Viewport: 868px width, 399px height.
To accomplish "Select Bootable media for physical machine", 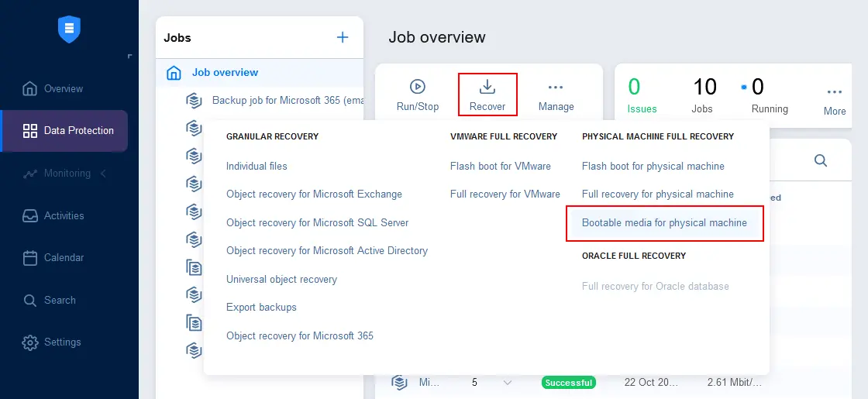I will [x=664, y=223].
